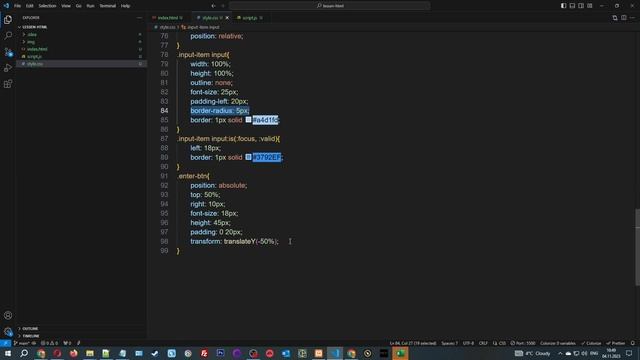
Task: Click the Spaces indentation setting in status bar
Action: [449, 343]
